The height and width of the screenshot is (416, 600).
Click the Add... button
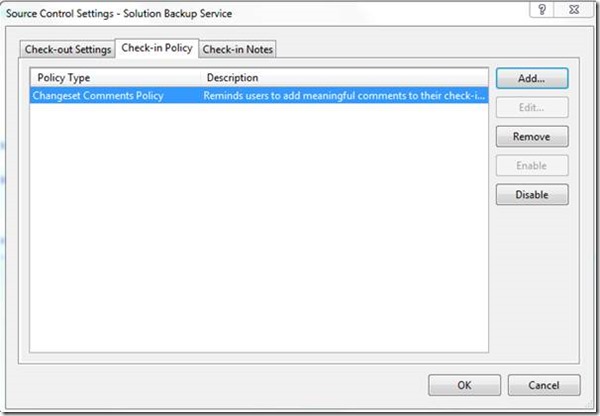tap(532, 78)
